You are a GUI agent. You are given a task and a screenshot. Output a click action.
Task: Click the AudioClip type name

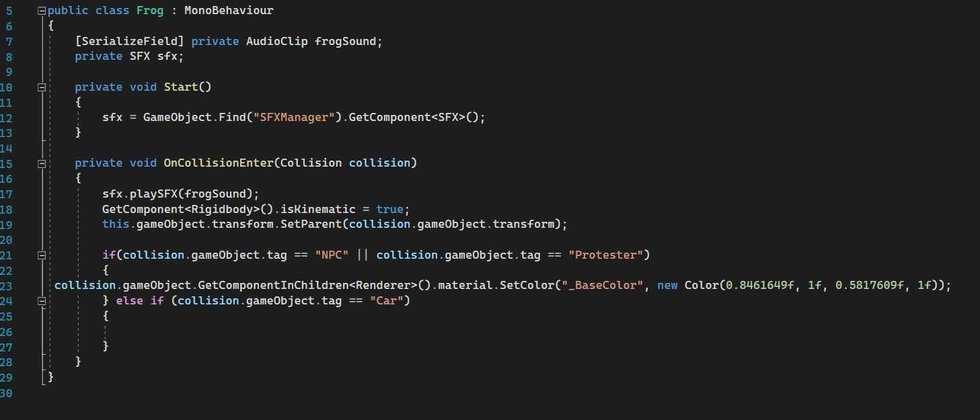click(276, 41)
